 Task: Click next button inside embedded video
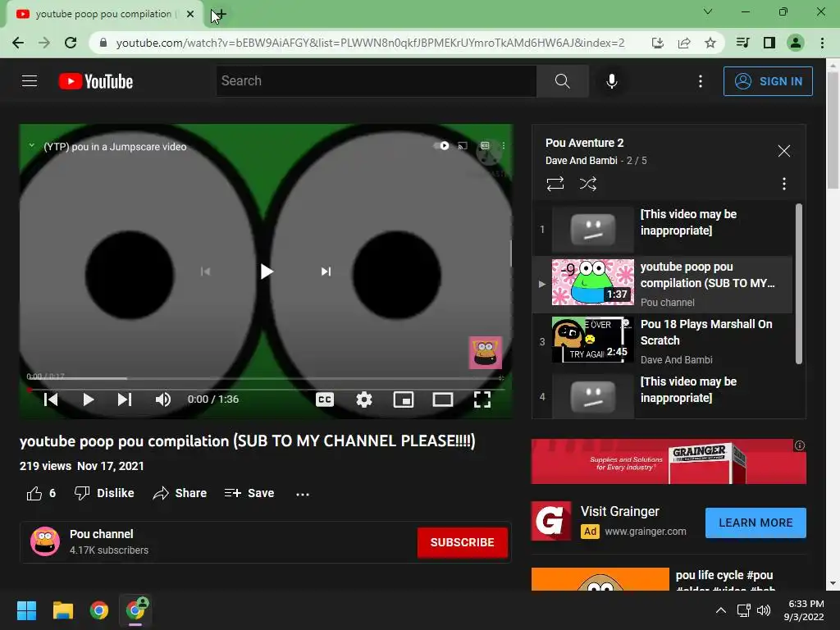(326, 272)
